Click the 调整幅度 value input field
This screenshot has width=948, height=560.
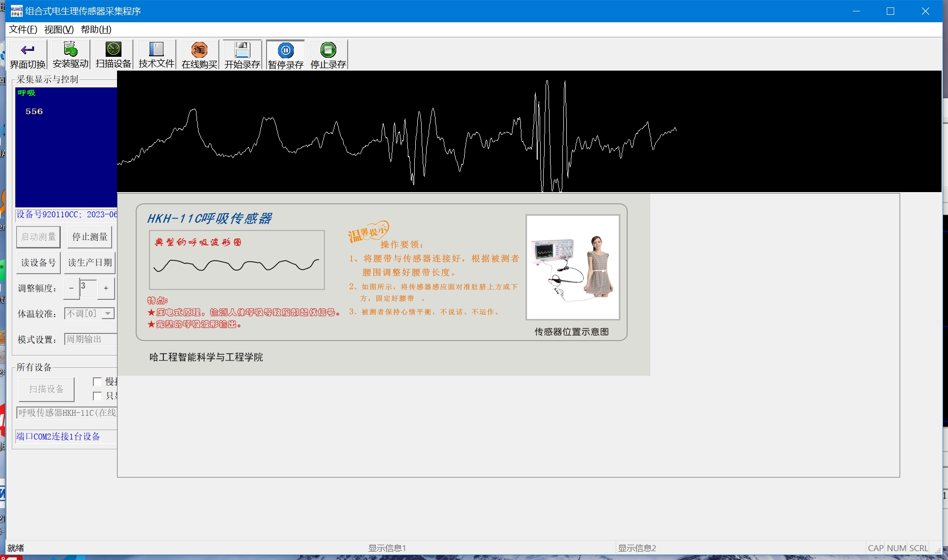[88, 288]
